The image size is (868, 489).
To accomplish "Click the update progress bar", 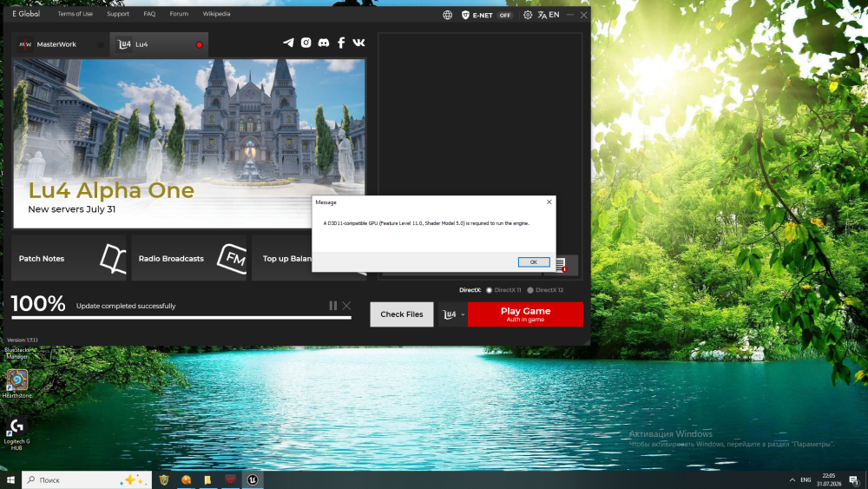I will click(x=181, y=318).
